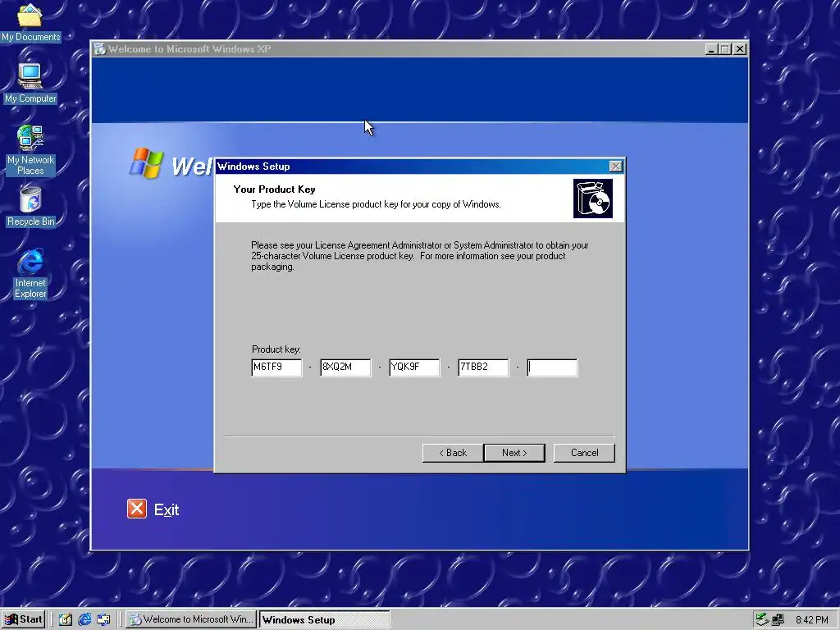Select the My Computer desktop icon
The width and height of the screenshot is (840, 630).
click(x=30, y=83)
